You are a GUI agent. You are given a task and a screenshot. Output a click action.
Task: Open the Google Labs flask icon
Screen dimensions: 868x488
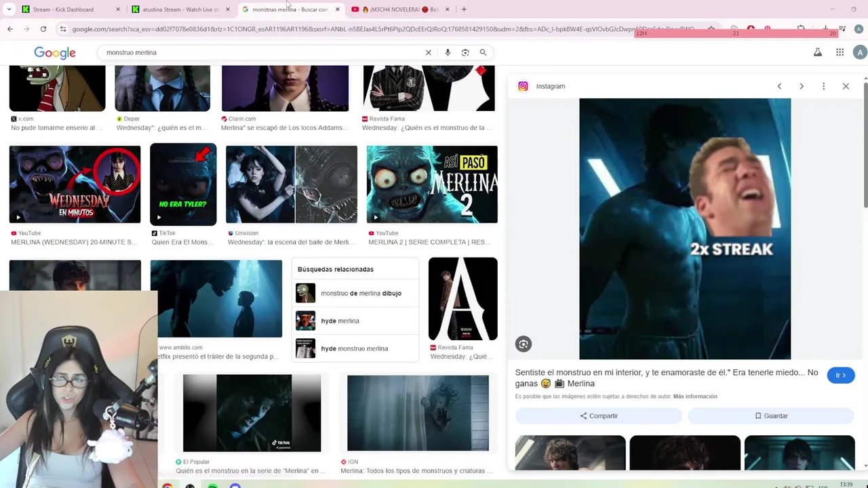coord(818,52)
